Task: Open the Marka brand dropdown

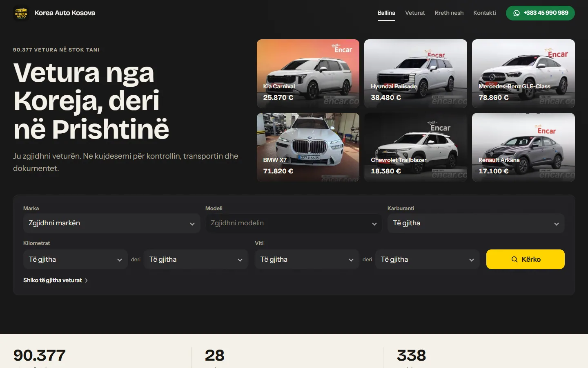Action: (111, 223)
